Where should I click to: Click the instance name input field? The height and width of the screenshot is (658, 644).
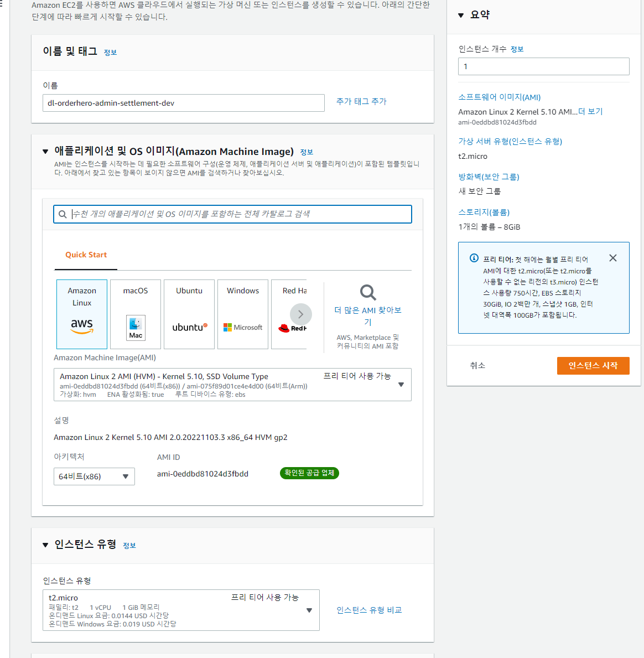pos(183,103)
